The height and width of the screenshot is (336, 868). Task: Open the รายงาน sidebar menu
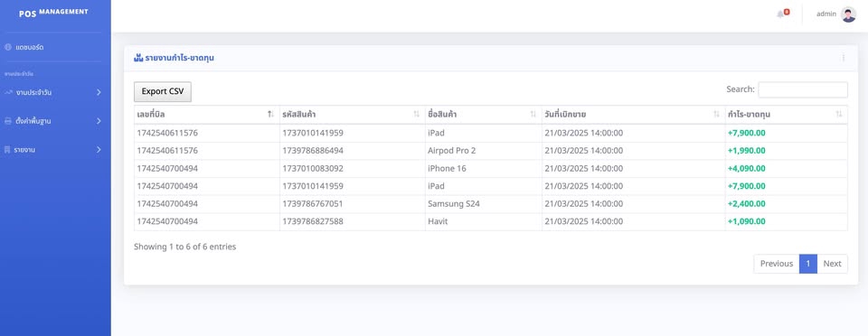[x=55, y=149]
